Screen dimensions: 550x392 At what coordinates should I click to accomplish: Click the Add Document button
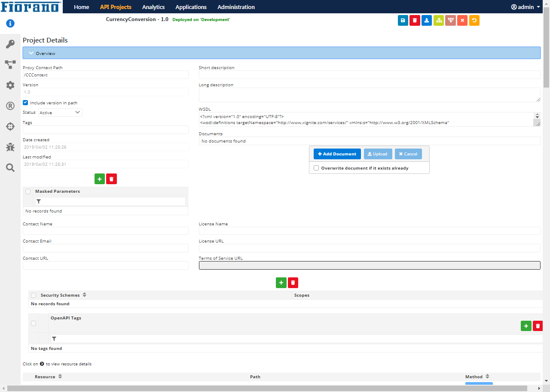point(337,154)
